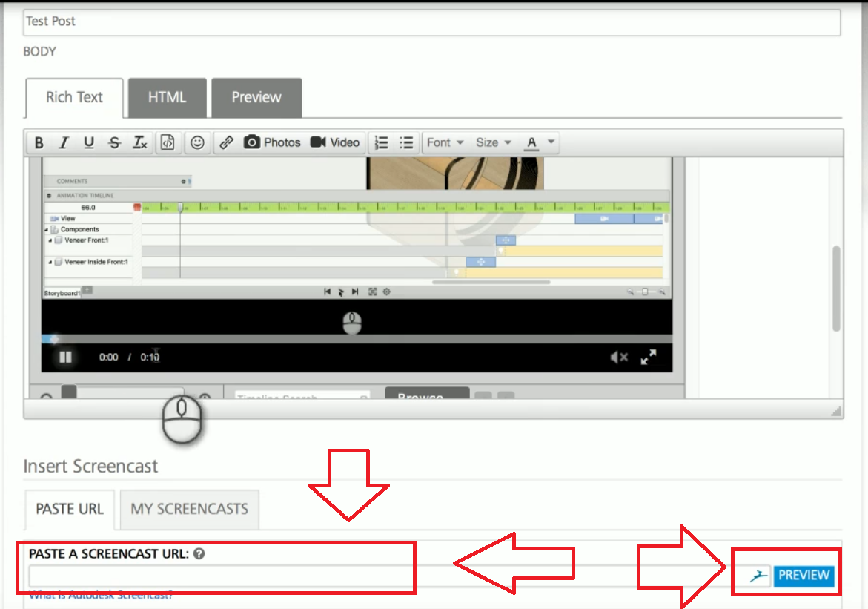Insert code sample icon

(168, 143)
